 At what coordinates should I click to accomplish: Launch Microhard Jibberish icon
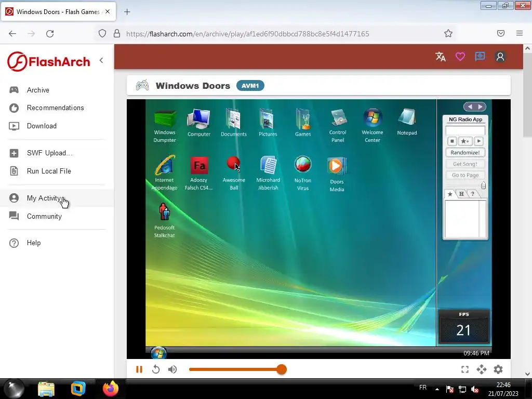268,173
